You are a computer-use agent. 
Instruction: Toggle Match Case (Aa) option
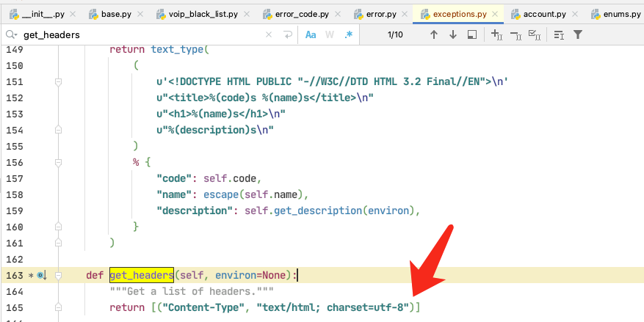[311, 35]
